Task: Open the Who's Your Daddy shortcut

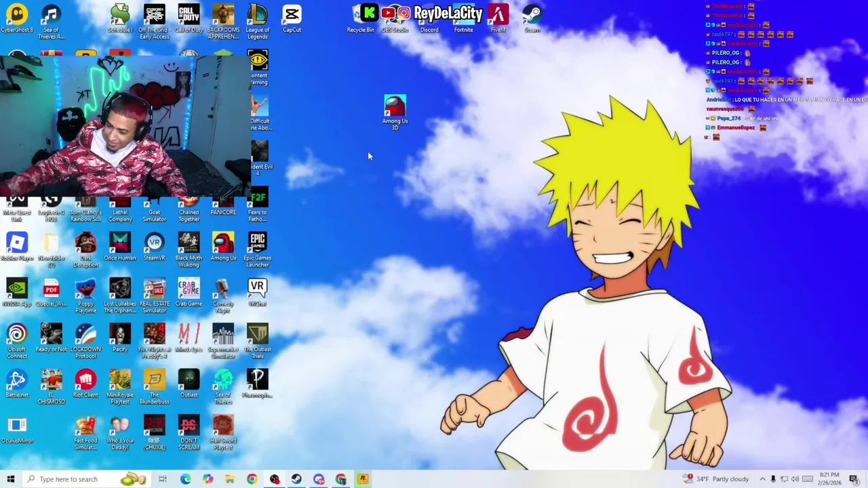Action: (120, 432)
